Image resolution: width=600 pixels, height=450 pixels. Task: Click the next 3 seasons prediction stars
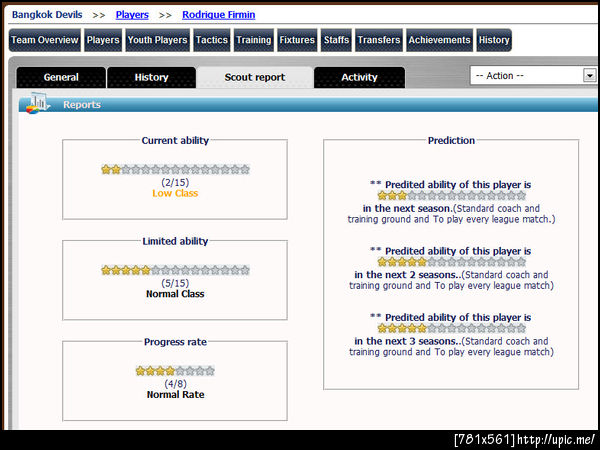452,328
